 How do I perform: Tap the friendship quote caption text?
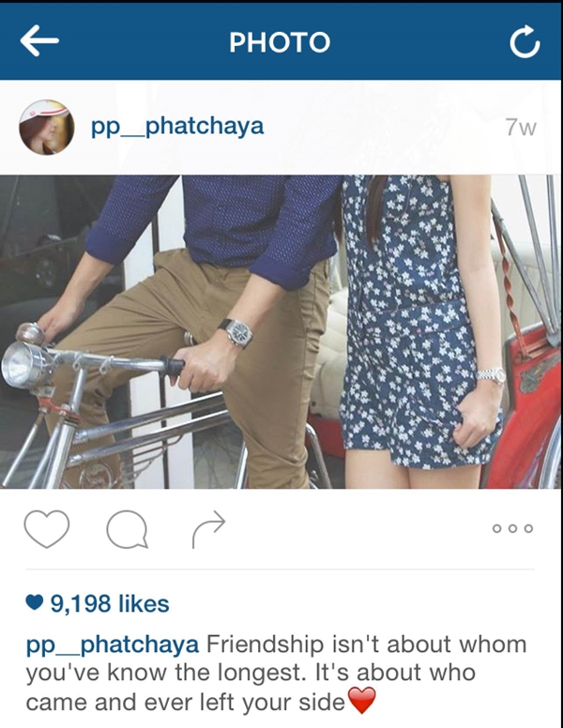point(277,673)
